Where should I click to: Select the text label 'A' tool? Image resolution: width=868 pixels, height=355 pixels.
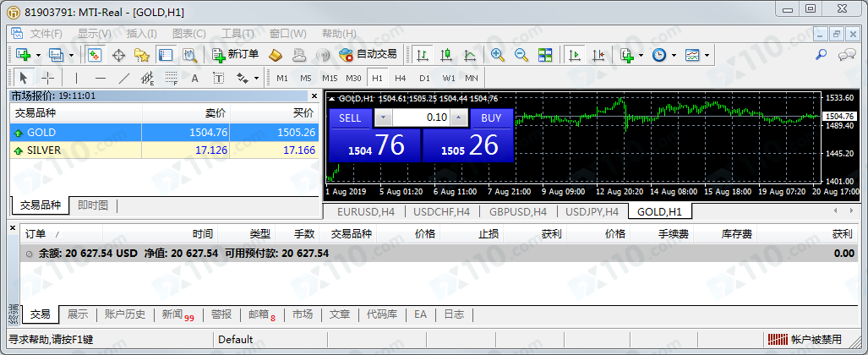(194, 79)
